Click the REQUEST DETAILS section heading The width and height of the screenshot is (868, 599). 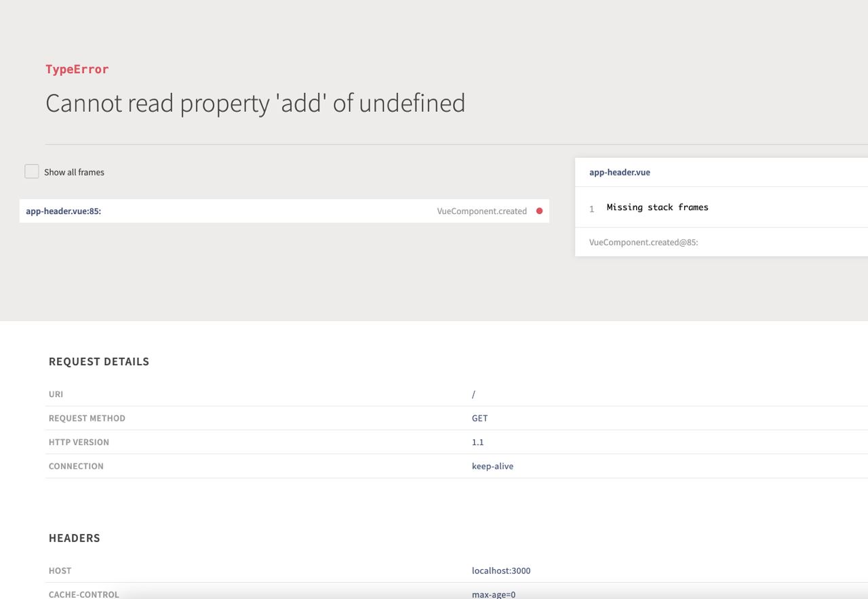[x=99, y=362]
